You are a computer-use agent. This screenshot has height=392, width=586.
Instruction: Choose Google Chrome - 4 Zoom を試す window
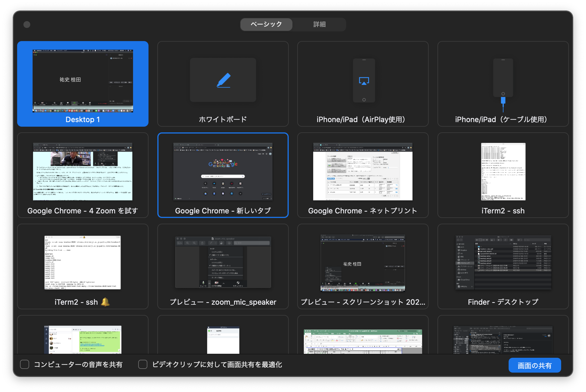(x=83, y=175)
